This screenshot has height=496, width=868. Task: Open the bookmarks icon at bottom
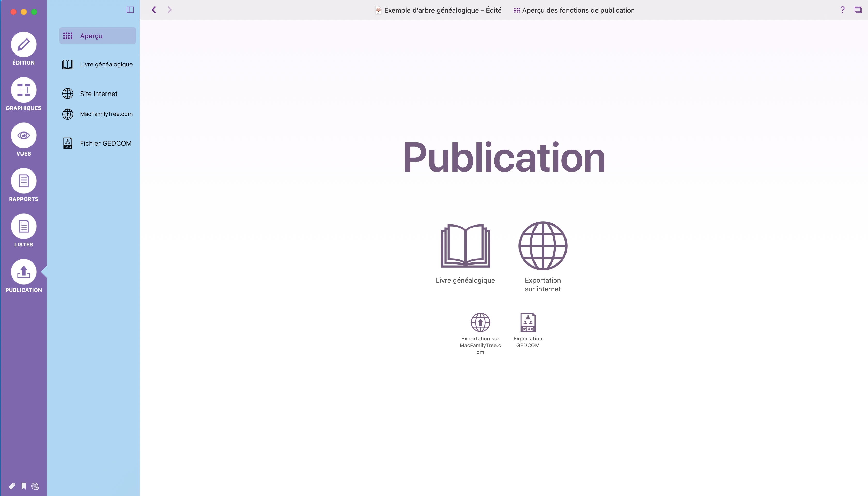(24, 486)
